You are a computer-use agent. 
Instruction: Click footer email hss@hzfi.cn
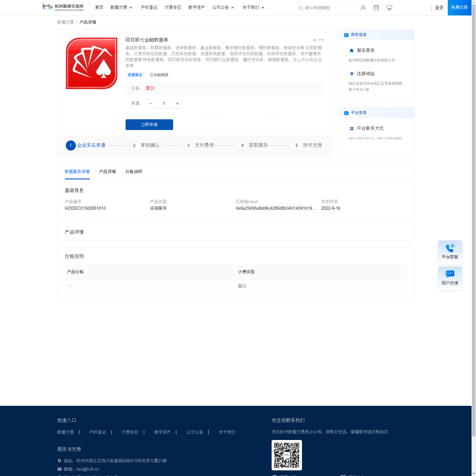coord(87,469)
